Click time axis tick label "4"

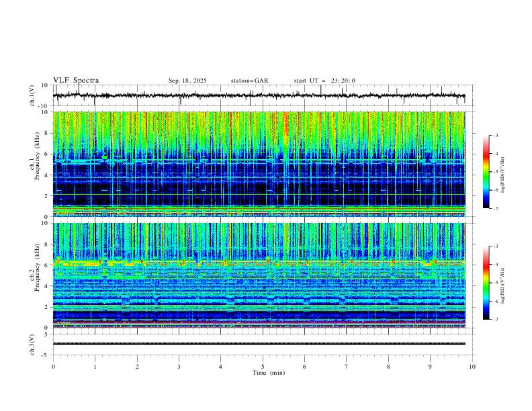click(220, 367)
